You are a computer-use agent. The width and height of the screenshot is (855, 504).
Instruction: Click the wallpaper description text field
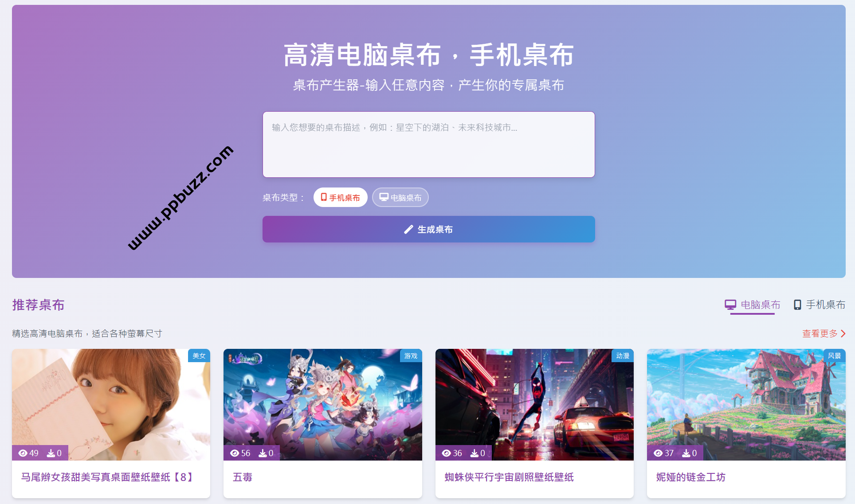(x=429, y=145)
